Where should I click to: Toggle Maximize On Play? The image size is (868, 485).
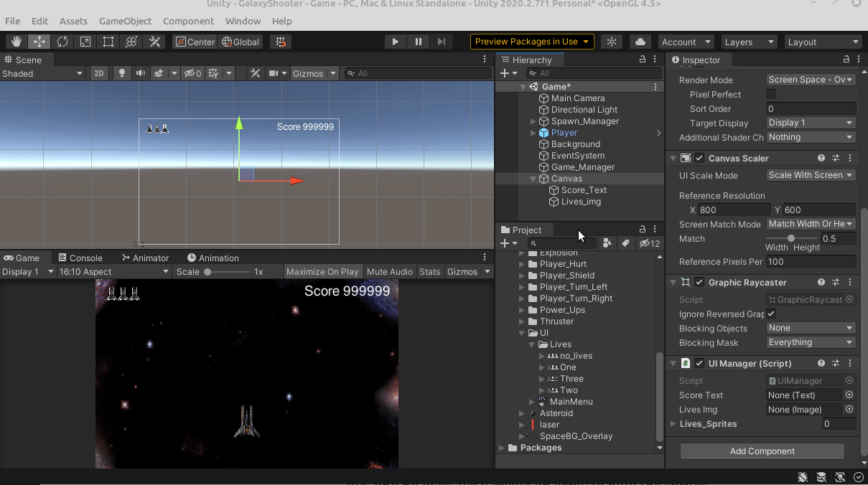322,272
